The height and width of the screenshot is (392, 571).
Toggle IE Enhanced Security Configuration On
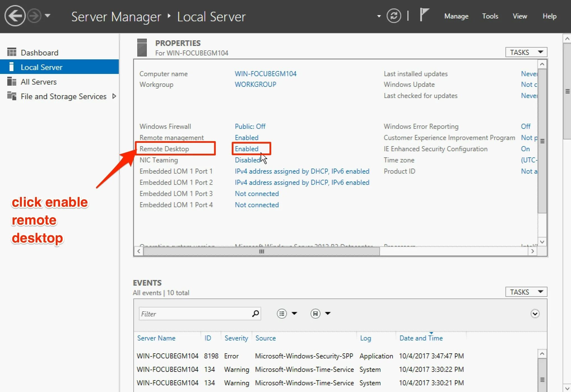tap(525, 149)
